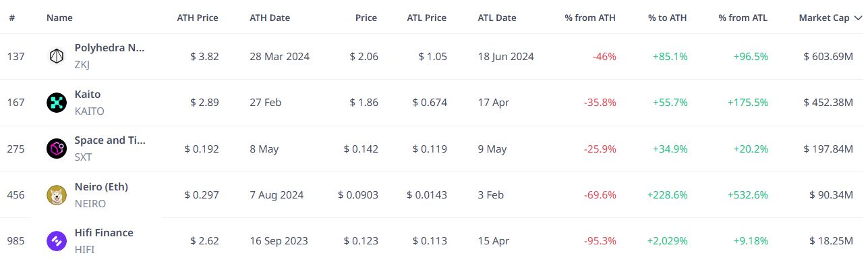Screen dimensions: 868x264
Task: Sort by the Price column header
Action: point(366,18)
